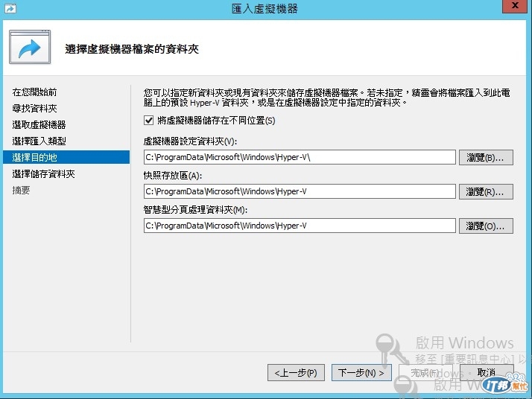Viewport: 532px width, 399px height.
Task: Click 瀏覽(O) for smart paging folder
Action: (486, 226)
